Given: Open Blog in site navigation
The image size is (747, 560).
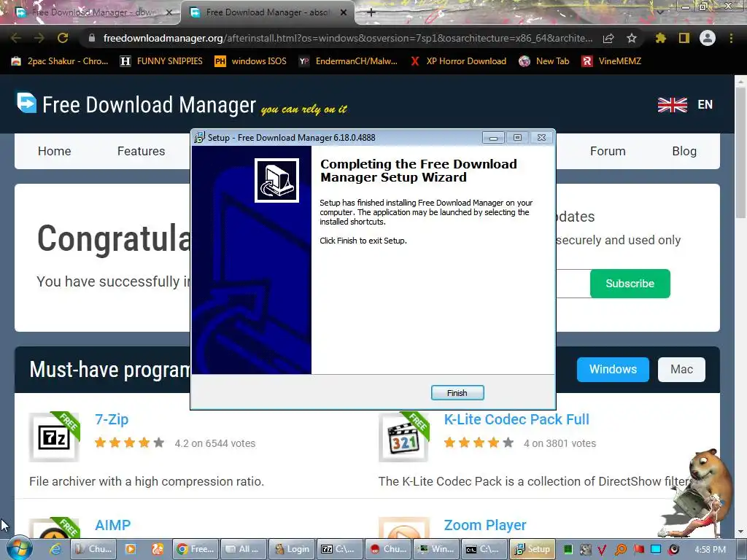Looking at the screenshot, I should (x=684, y=151).
